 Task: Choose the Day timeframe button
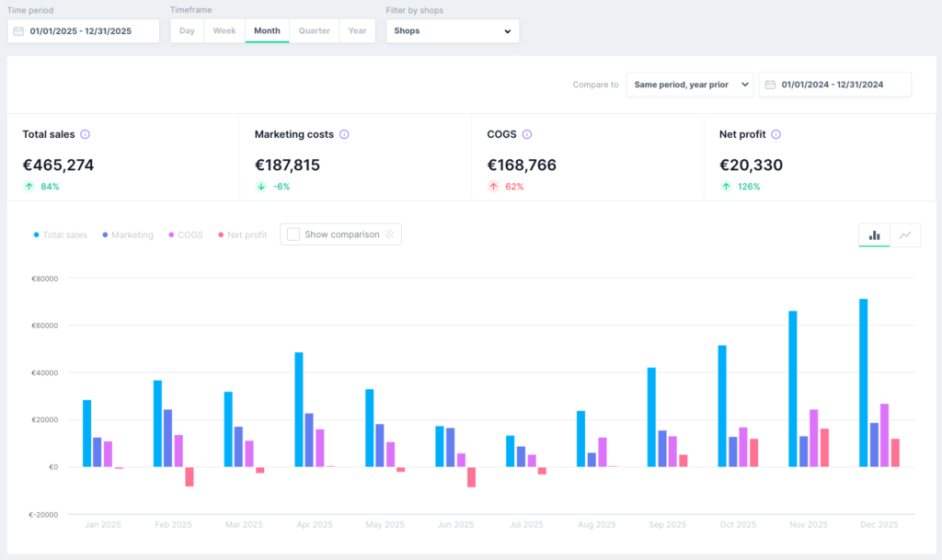click(187, 30)
